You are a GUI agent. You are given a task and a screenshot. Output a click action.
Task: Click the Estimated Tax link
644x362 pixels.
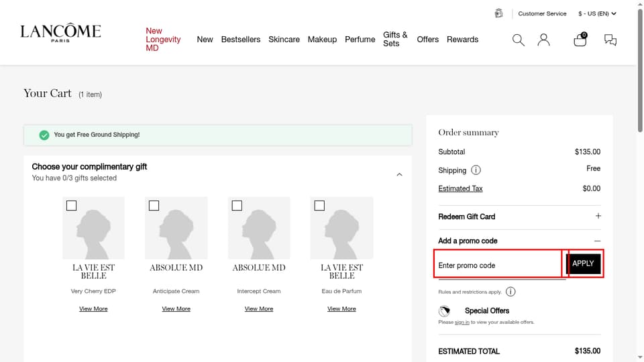coord(460,189)
